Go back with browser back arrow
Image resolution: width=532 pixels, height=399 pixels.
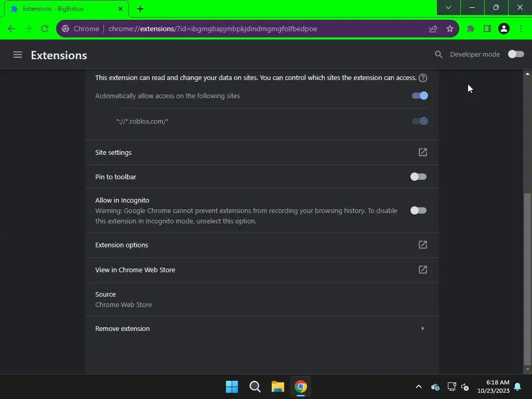coord(11,29)
